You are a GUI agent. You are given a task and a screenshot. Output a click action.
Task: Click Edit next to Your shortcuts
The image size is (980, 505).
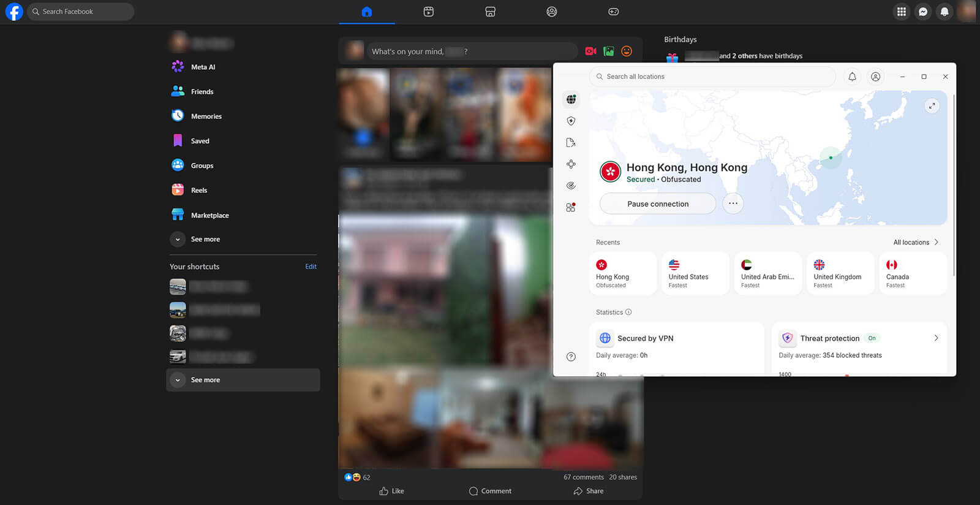pyautogui.click(x=311, y=267)
